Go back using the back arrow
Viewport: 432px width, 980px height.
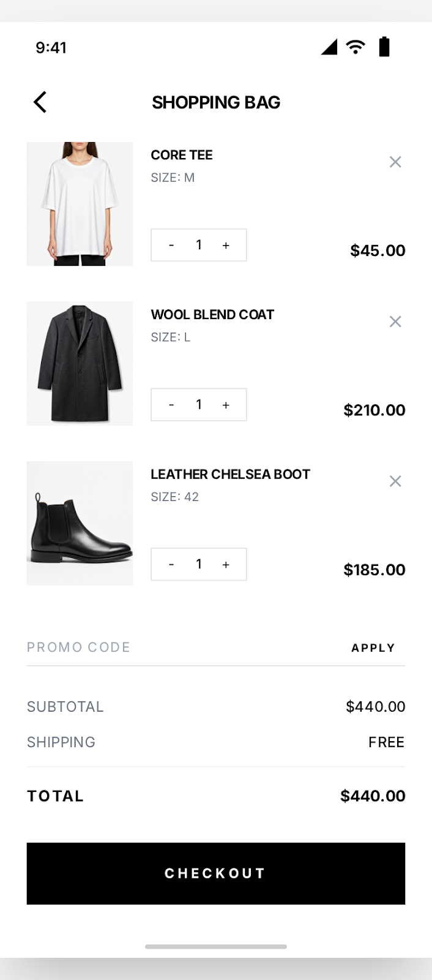coord(40,102)
